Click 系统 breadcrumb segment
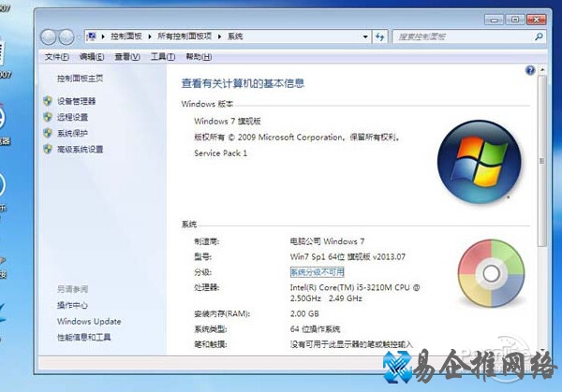 click(235, 36)
